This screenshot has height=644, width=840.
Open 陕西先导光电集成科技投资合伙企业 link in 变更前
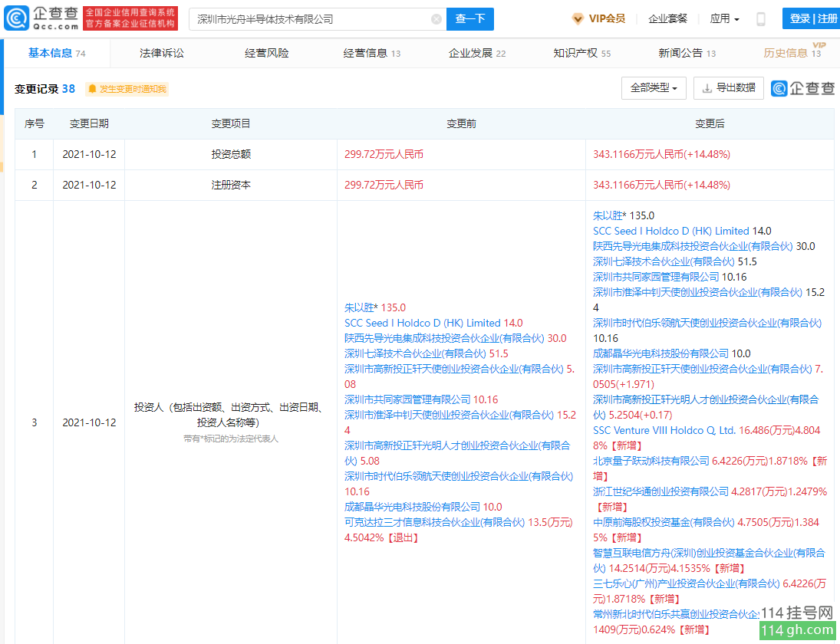tap(444, 338)
